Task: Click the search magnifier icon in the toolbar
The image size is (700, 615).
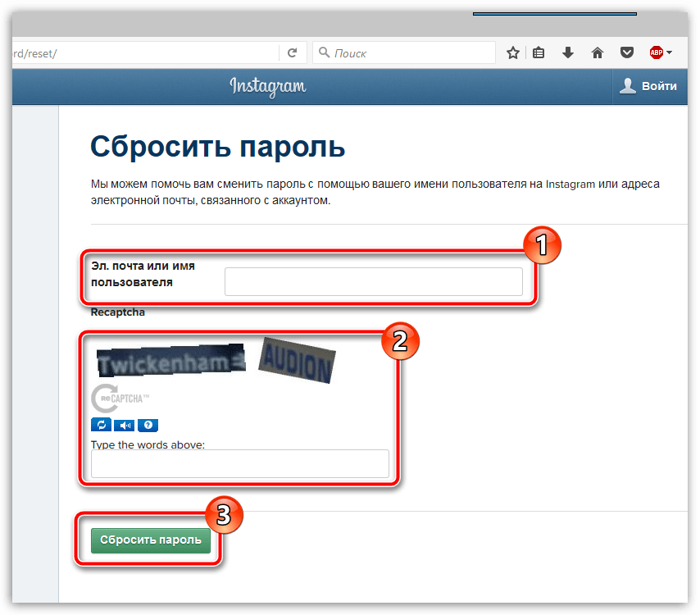Action: tap(324, 52)
